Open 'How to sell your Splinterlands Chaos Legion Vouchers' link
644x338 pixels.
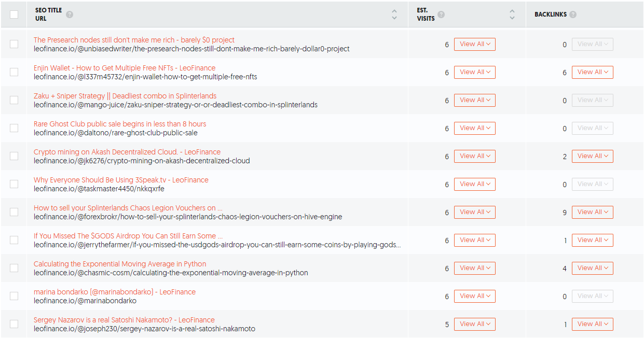[128, 208]
